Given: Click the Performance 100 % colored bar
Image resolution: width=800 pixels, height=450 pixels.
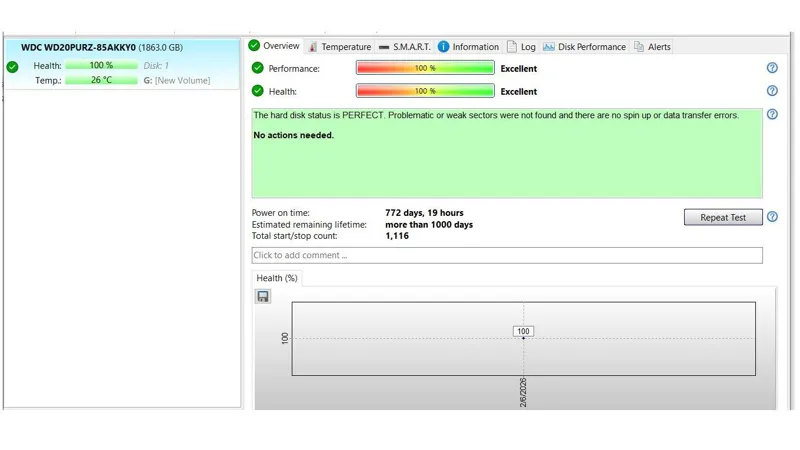Looking at the screenshot, I should coord(425,68).
